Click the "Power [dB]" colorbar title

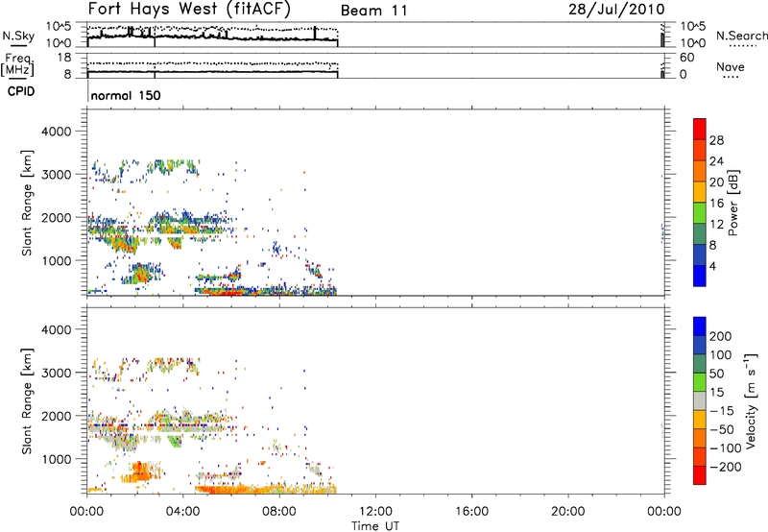click(x=733, y=203)
